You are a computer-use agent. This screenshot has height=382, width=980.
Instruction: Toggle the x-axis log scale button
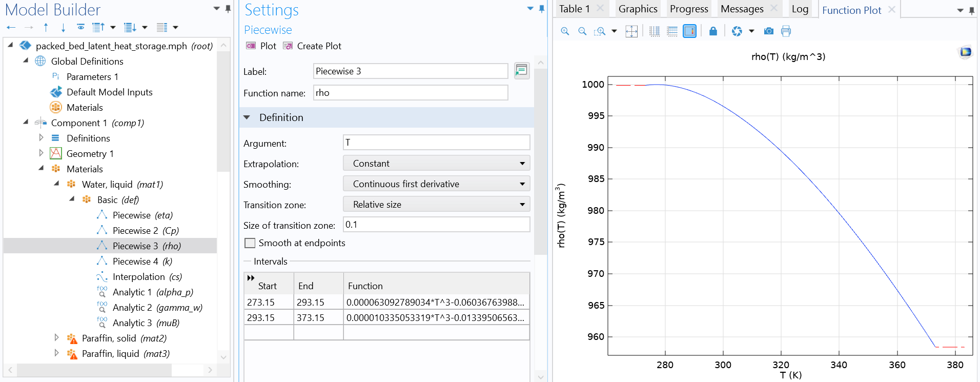[655, 31]
